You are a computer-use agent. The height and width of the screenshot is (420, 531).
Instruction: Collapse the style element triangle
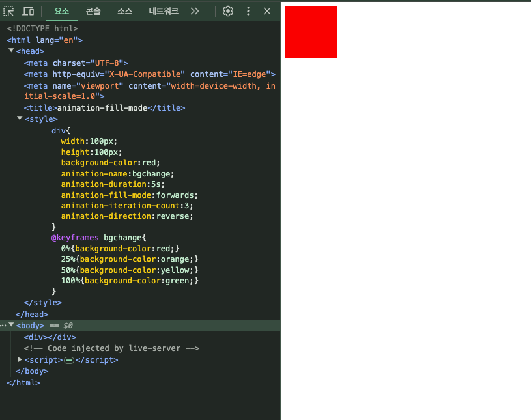[20, 119]
